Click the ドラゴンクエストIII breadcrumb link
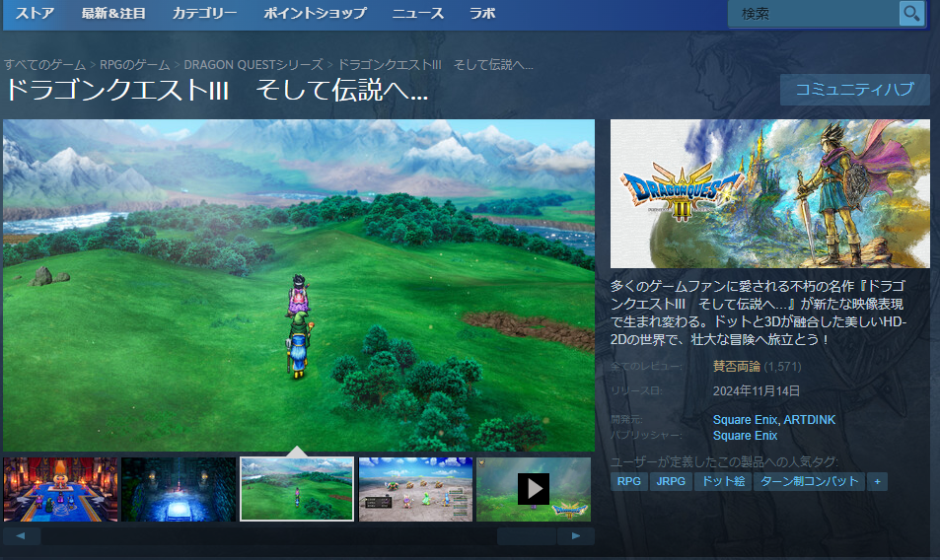Viewport: 940px width, 560px height. click(435, 65)
